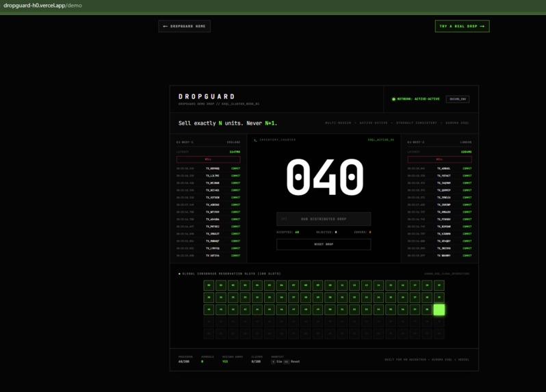Click the terminal prompt icon beside Inventory_Counter
Image resolution: width=546 pixels, height=392 pixels.
point(255,140)
